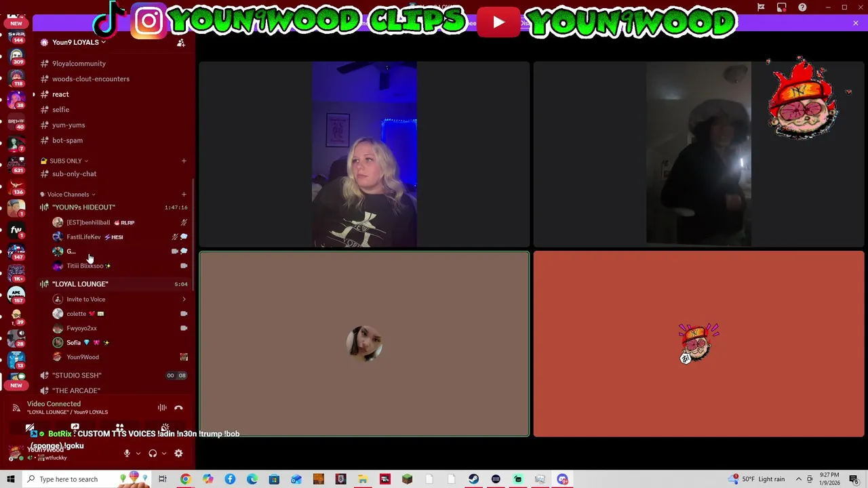Open Google Chrome from the taskbar
Viewport: 868px width, 488px height.
coord(185,479)
